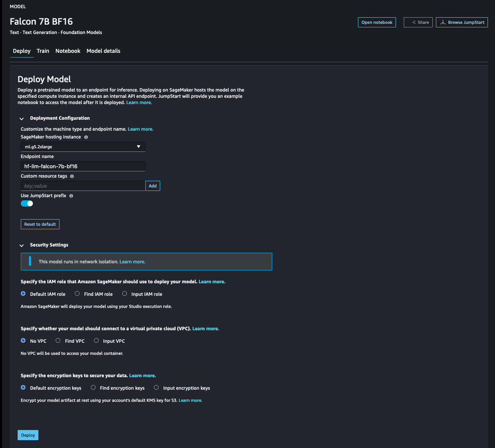The image size is (495, 448).
Task: Click the info icon beside Custom resource tags
Action: (x=72, y=176)
